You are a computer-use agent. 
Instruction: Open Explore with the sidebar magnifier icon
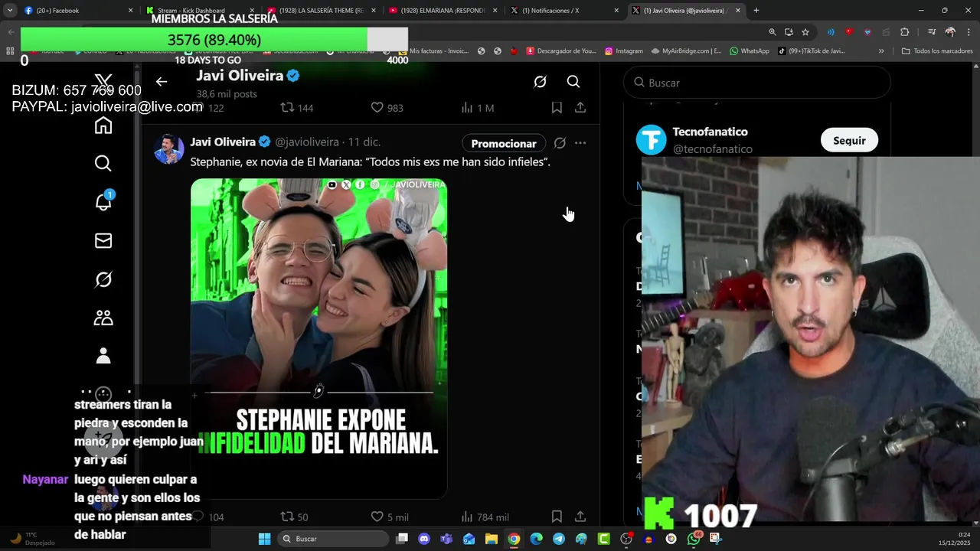pyautogui.click(x=103, y=164)
